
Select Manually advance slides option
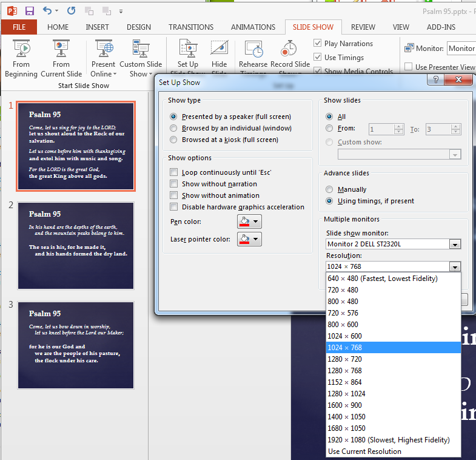pyautogui.click(x=329, y=189)
